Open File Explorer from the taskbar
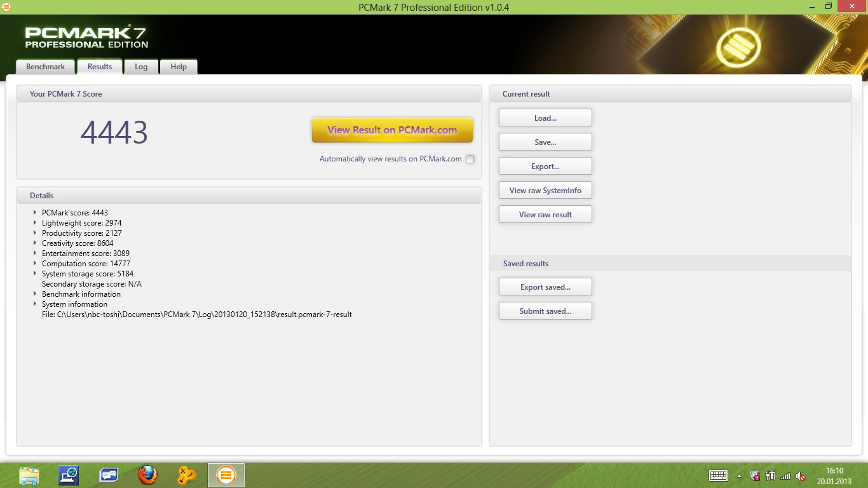868x488 pixels. [29, 475]
